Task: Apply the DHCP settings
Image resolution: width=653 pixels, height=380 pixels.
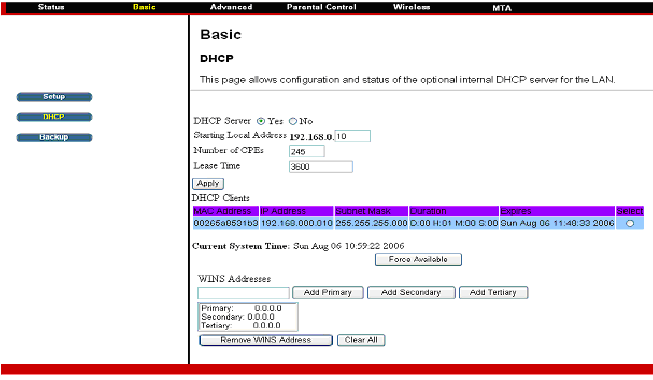Action: (208, 184)
